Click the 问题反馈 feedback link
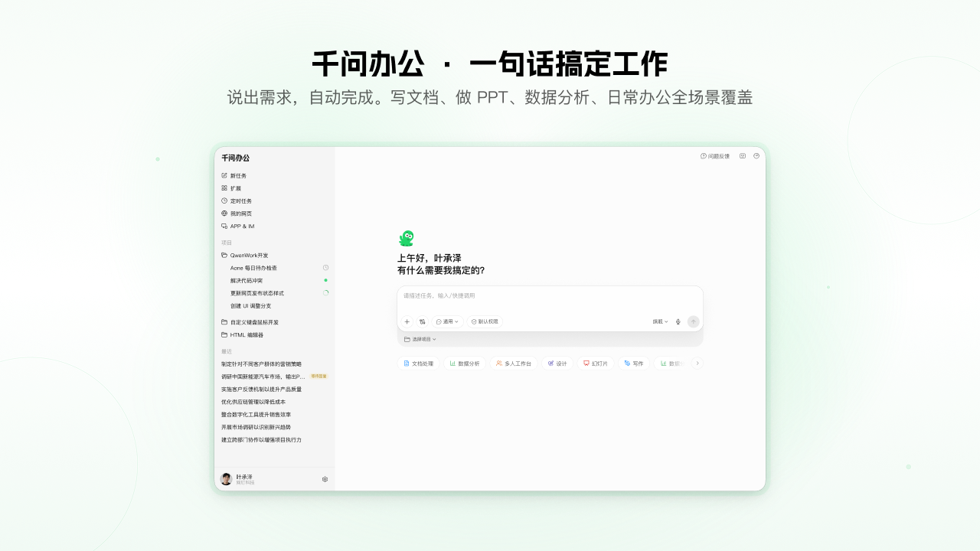980x551 pixels. 715,156
